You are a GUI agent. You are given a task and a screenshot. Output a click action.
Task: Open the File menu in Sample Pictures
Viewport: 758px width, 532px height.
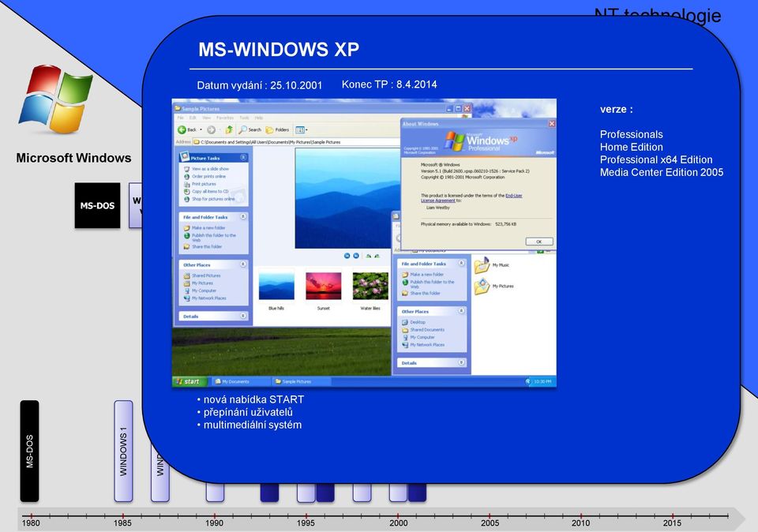click(180, 118)
